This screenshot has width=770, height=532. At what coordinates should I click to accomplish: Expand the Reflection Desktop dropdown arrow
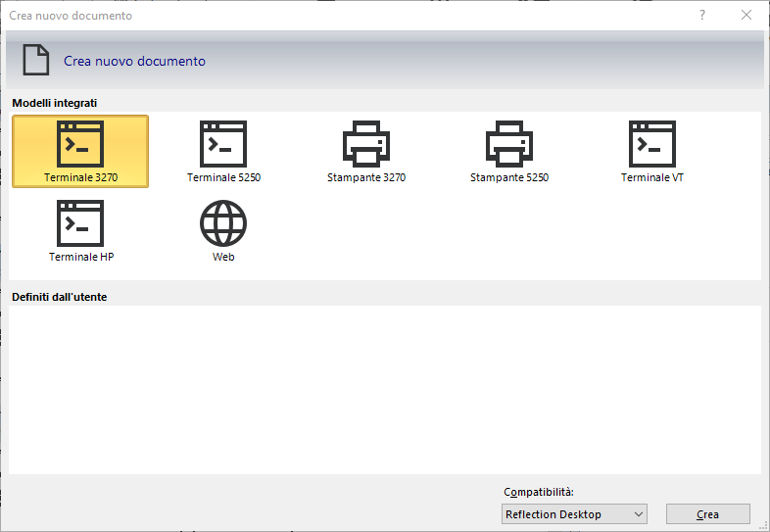[639, 514]
